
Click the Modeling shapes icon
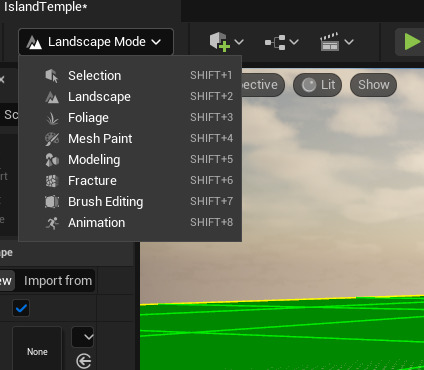[x=52, y=160]
